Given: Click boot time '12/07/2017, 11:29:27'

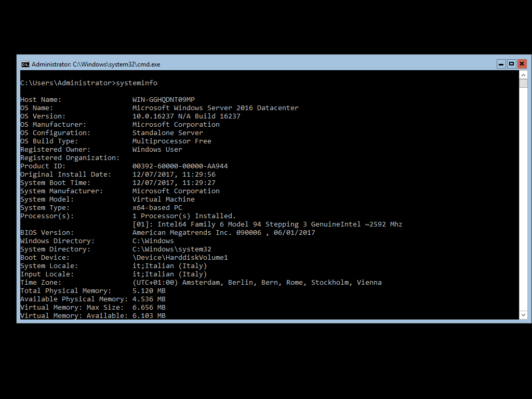Looking at the screenshot, I should pyautogui.click(x=174, y=183).
